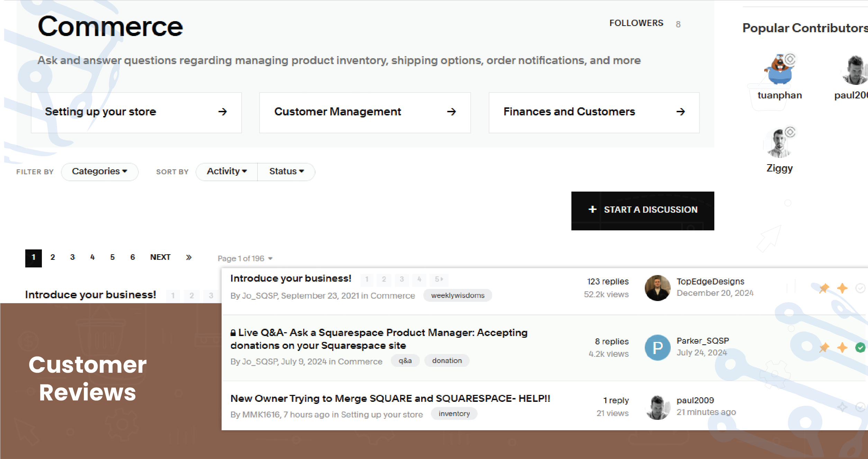
Task: Click the inventory tag icon
Action: pos(453,414)
